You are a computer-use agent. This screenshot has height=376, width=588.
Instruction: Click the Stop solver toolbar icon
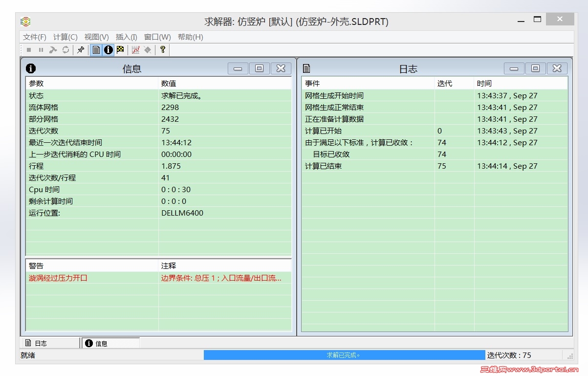tap(29, 50)
